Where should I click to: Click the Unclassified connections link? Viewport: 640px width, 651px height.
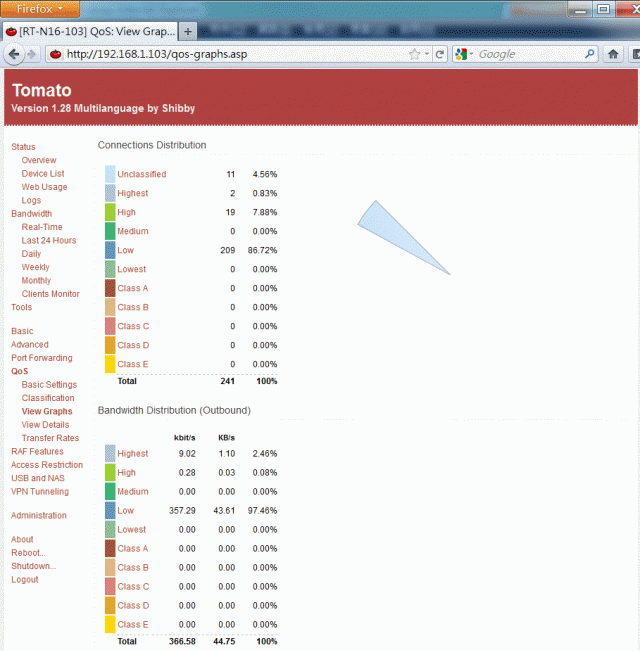click(142, 174)
